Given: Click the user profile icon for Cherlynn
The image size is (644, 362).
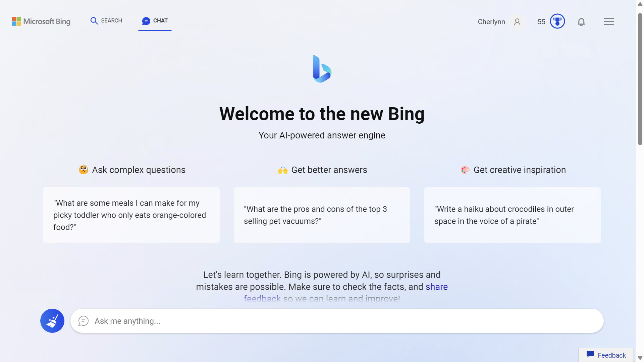Looking at the screenshot, I should (x=516, y=21).
